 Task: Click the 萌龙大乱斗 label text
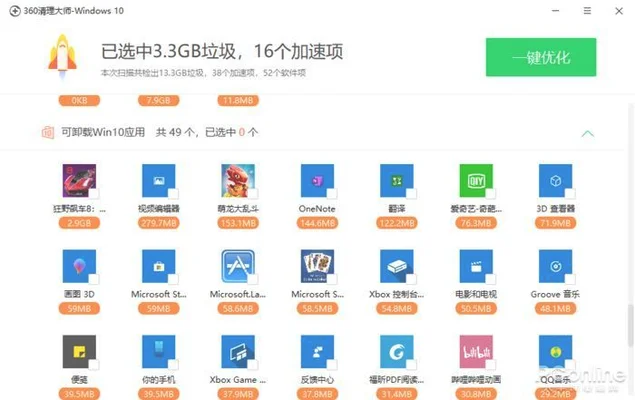[x=238, y=209]
